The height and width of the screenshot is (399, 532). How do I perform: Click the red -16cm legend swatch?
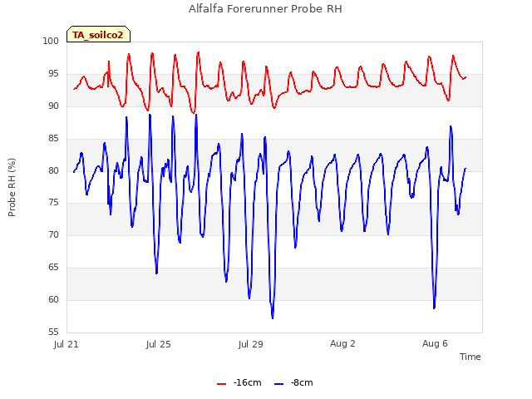221,384
